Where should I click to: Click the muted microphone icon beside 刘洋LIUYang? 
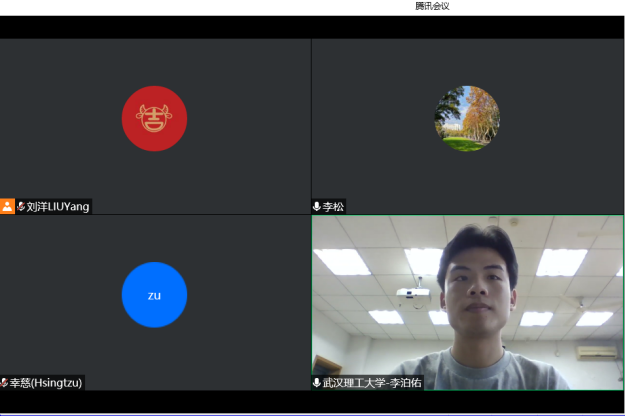(21, 207)
